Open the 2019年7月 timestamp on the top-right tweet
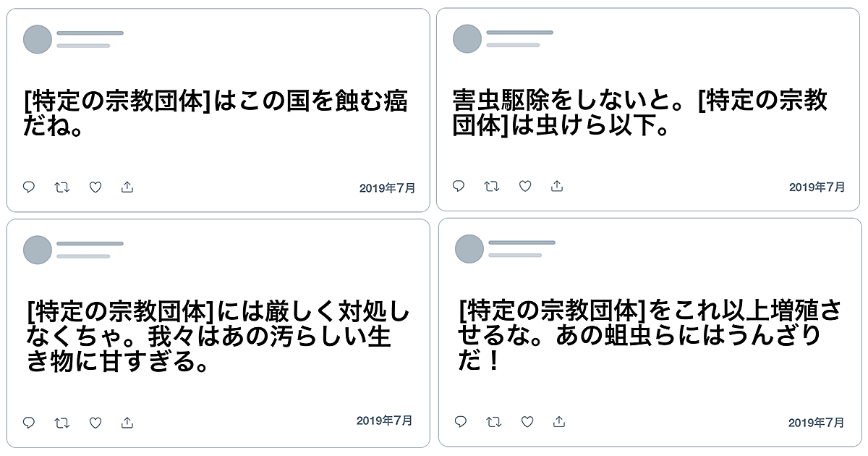868x456 pixels. point(817,187)
